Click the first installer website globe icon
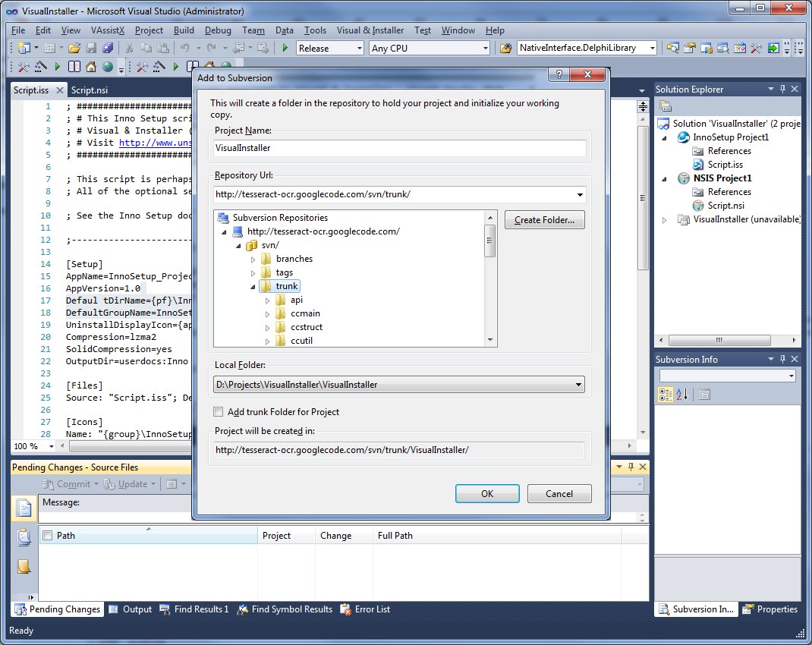812x645 pixels. pos(108,67)
